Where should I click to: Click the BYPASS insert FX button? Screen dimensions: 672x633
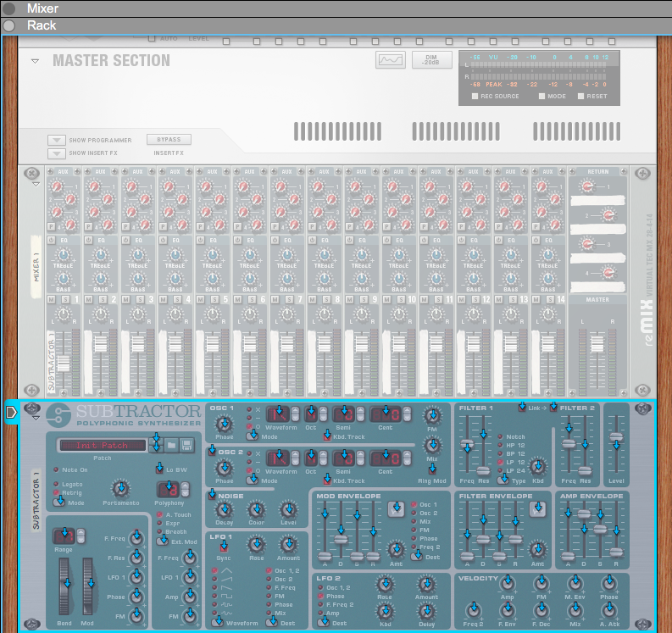click(169, 140)
